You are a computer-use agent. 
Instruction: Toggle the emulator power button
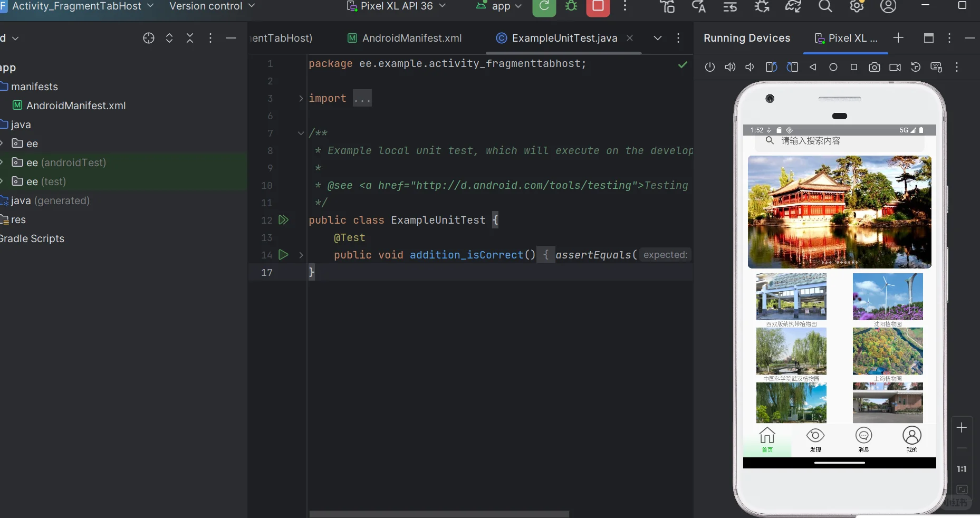(709, 68)
